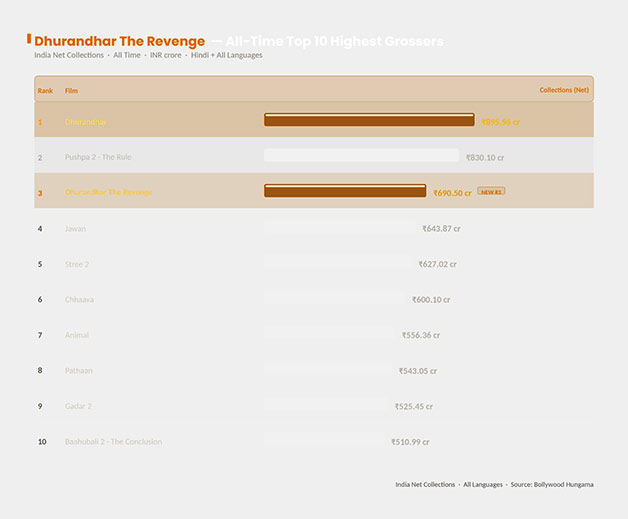628x519 pixels.
Task: Open Dhurandhar The Revenge in rank 3 row
Action: [x=108, y=192]
